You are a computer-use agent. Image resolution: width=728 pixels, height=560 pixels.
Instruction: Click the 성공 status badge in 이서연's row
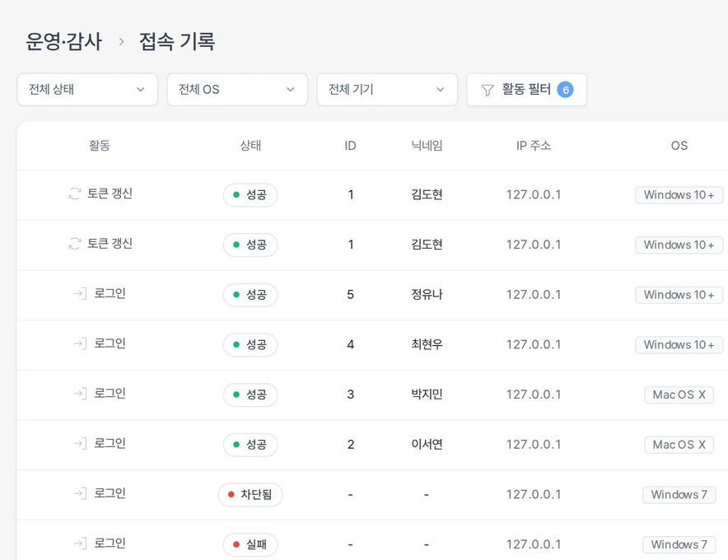click(x=250, y=445)
